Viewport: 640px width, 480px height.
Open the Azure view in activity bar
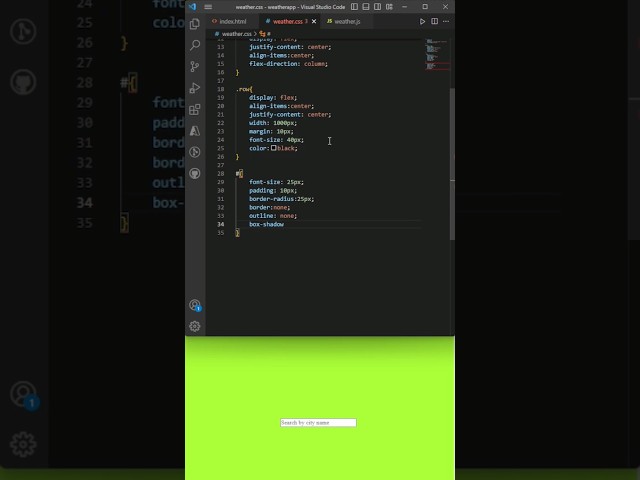(195, 131)
